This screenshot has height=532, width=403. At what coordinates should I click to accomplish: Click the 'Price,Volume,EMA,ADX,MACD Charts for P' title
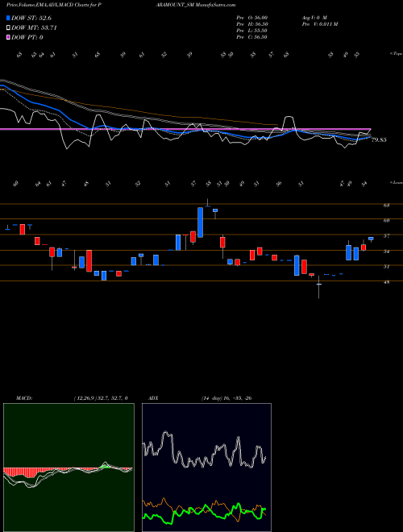click(x=54, y=5)
